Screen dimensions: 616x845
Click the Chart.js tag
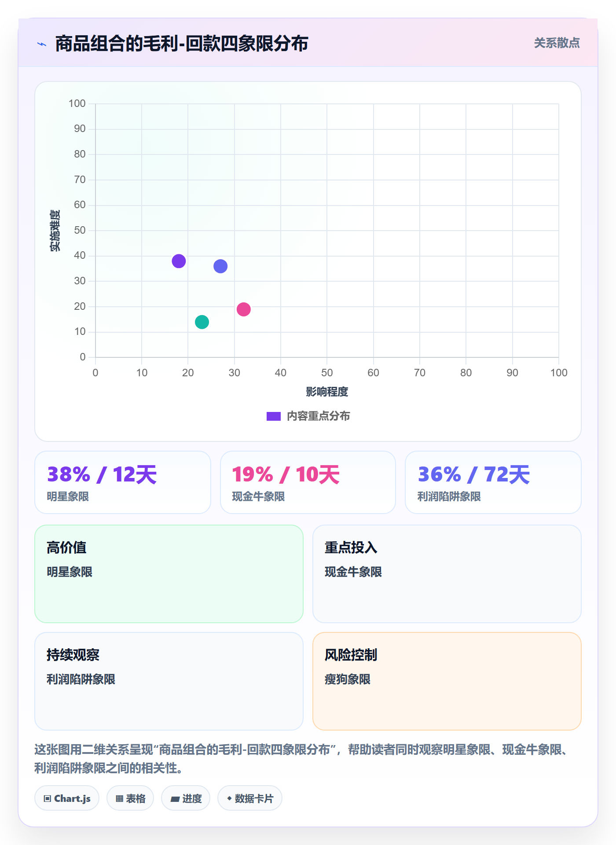pos(67,798)
